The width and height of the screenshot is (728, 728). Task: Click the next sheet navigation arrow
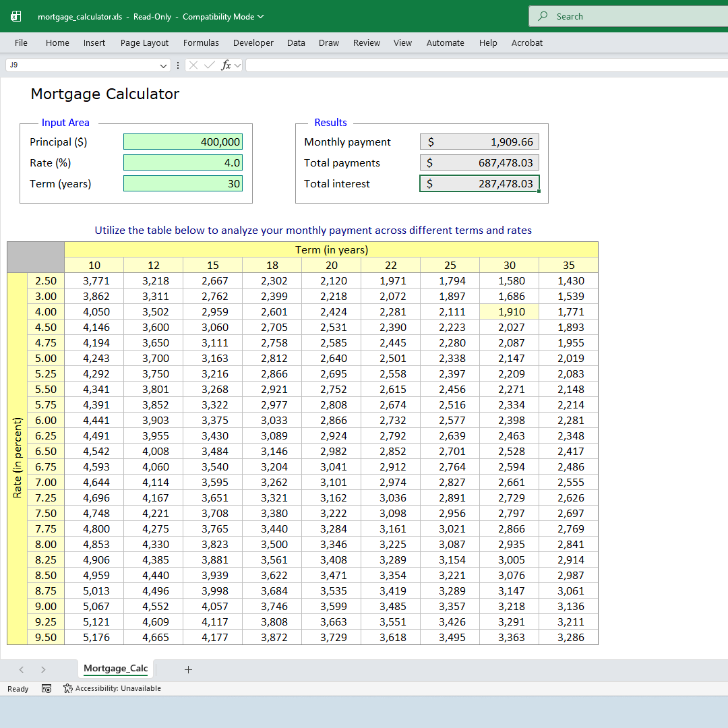(x=42, y=669)
